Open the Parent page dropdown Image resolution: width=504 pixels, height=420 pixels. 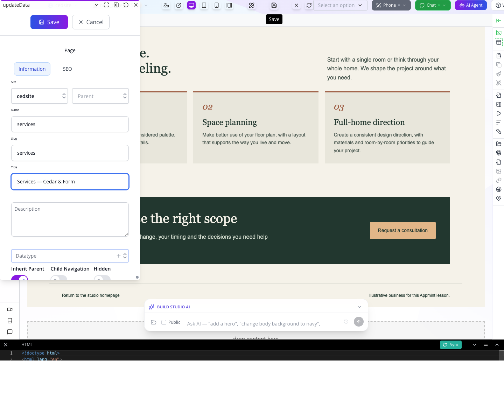point(100,96)
